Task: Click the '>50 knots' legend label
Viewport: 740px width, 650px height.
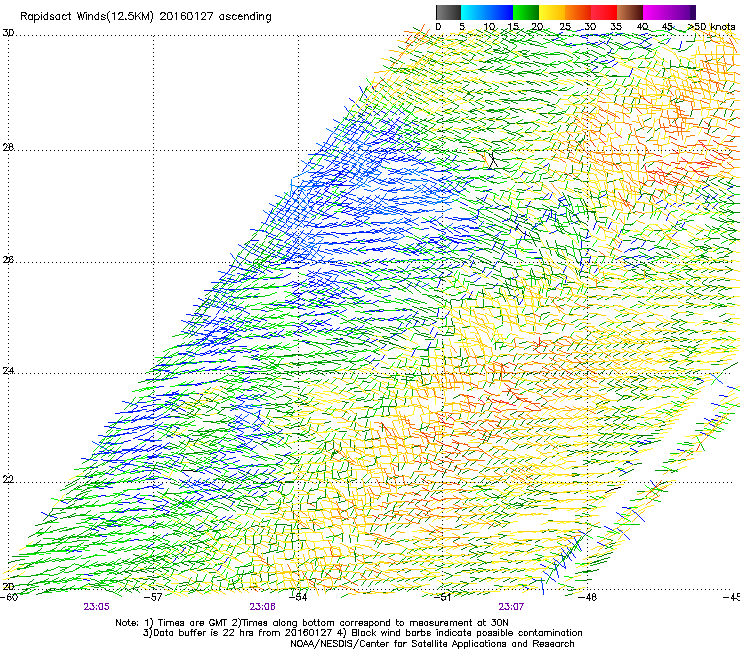Action: coord(711,27)
